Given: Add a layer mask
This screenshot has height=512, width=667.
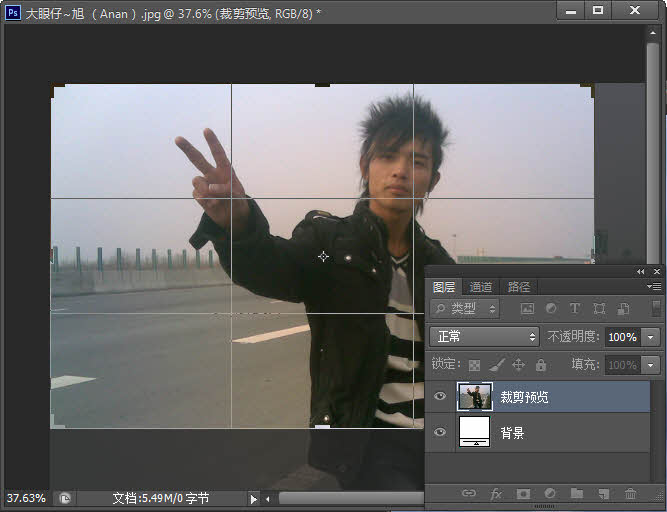Looking at the screenshot, I should (x=522, y=494).
